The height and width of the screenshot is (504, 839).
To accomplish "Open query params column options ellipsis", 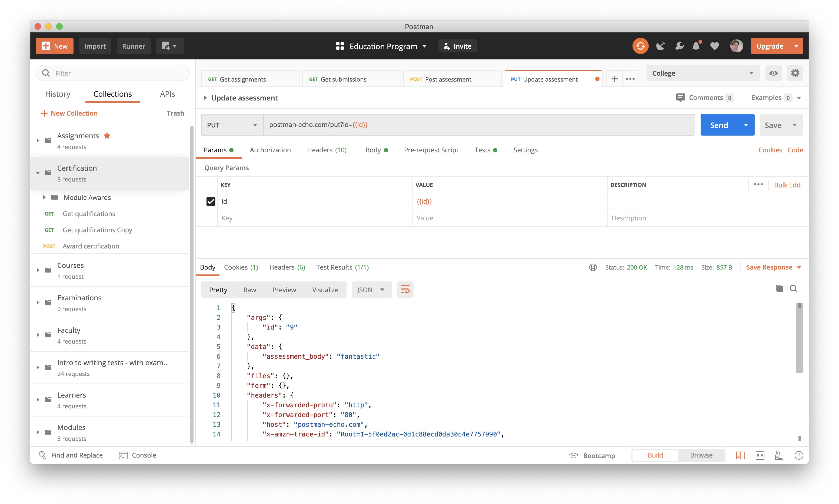I will click(x=758, y=184).
